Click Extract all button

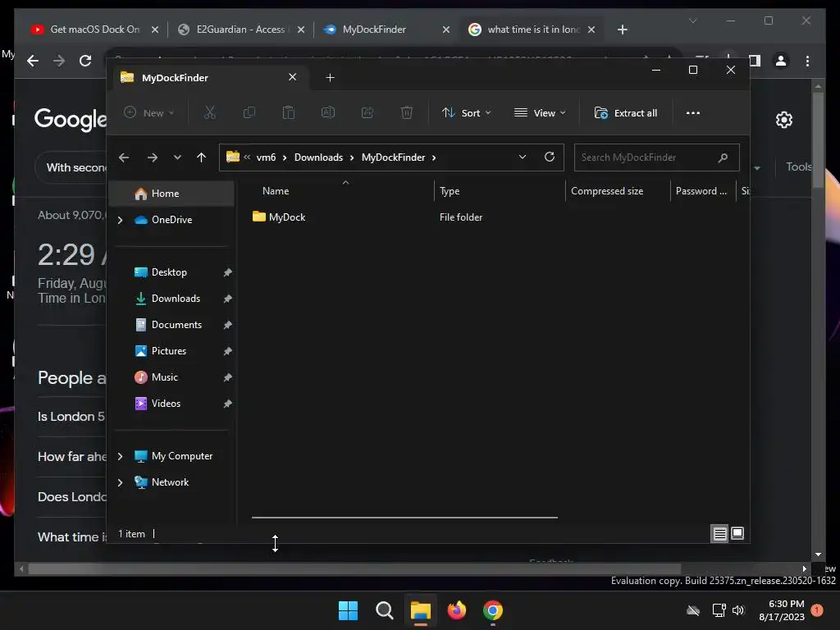tap(626, 113)
